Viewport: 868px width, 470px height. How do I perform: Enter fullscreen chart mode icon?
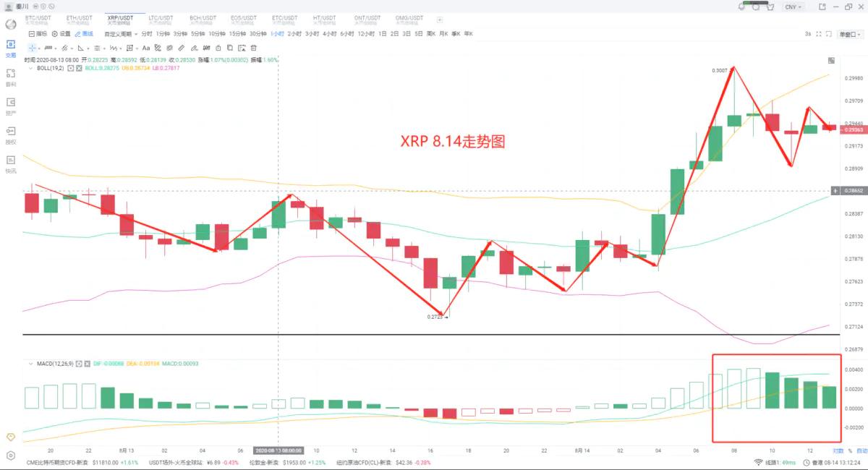point(819,34)
